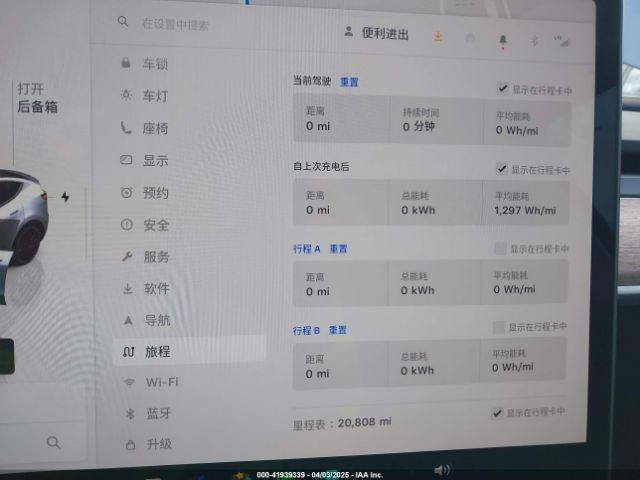
Task: Enable 显示在行程卡中 for 行程 B
Action: click(x=499, y=327)
